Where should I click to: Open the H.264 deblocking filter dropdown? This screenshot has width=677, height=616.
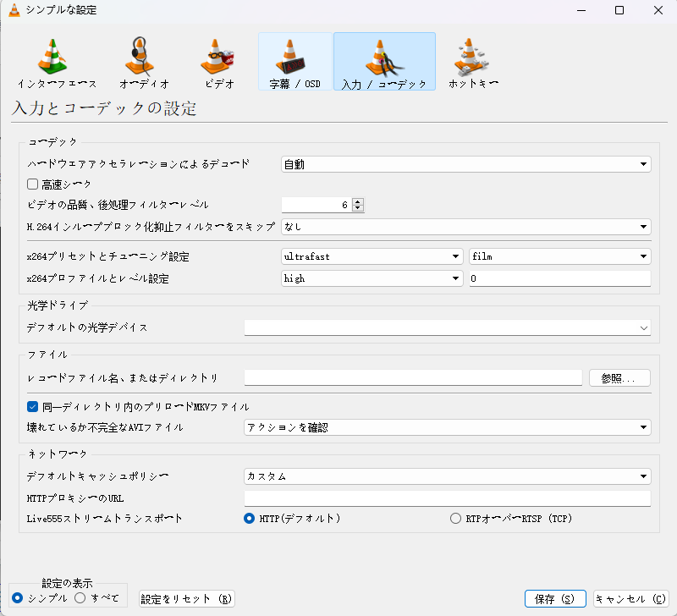[x=465, y=226]
